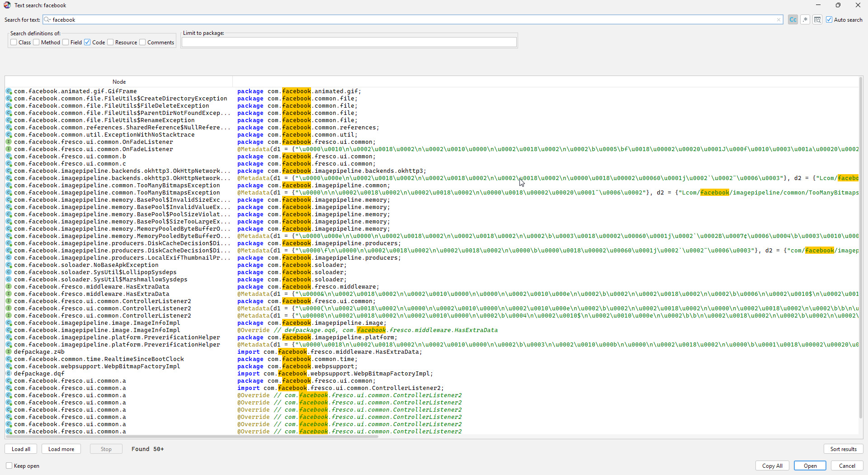Clear the search text with the X icon
Image resolution: width=868 pixels, height=475 pixels.
(x=778, y=19)
